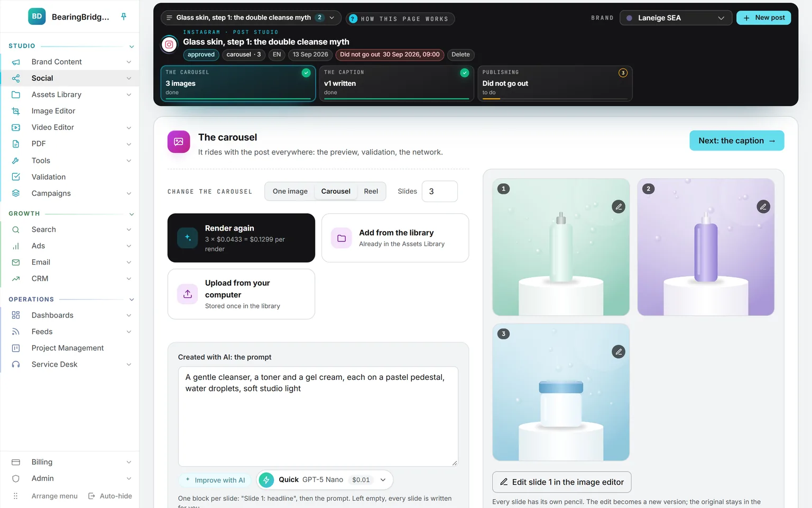
Task: Click the pin icon beside BearingBridge
Action: 124,16
